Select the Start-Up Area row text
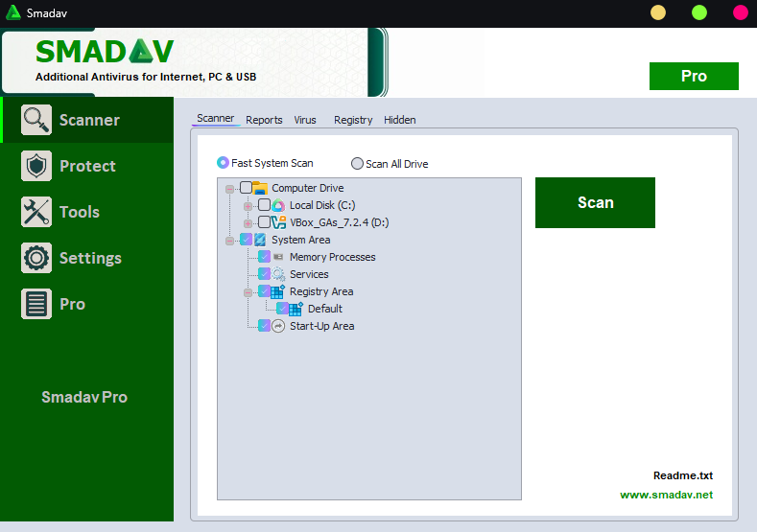Viewport: 757px width, 532px height. pos(322,326)
